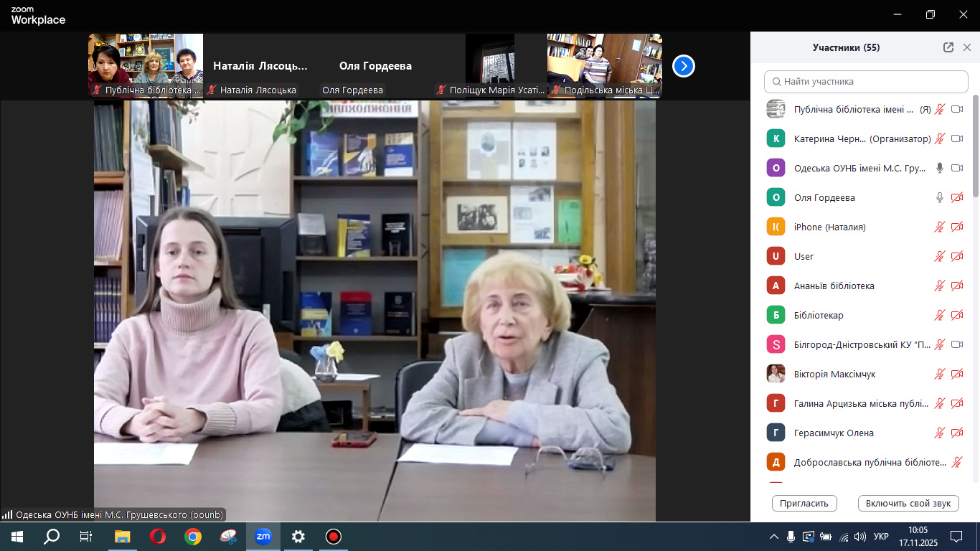Click microphone icon beside Оля Гордеева
This screenshot has width=980, height=551.
point(939,197)
